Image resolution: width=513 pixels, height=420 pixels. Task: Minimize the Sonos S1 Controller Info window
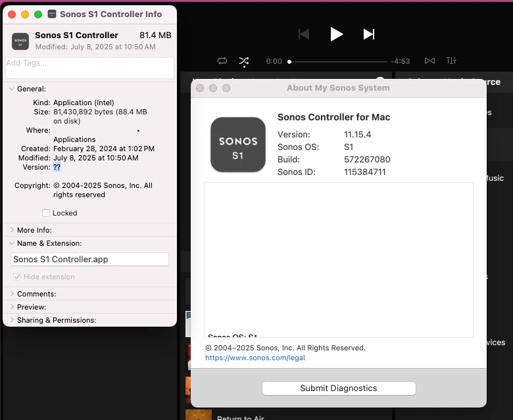[25, 14]
